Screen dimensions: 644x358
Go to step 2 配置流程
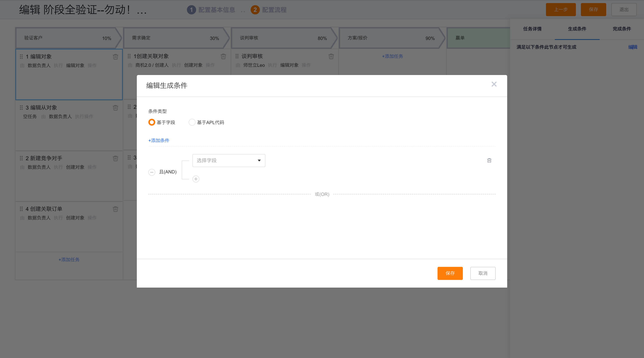click(x=268, y=10)
